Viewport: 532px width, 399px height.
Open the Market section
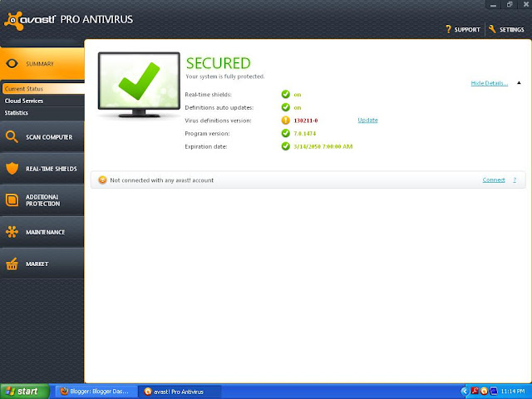coord(42,264)
